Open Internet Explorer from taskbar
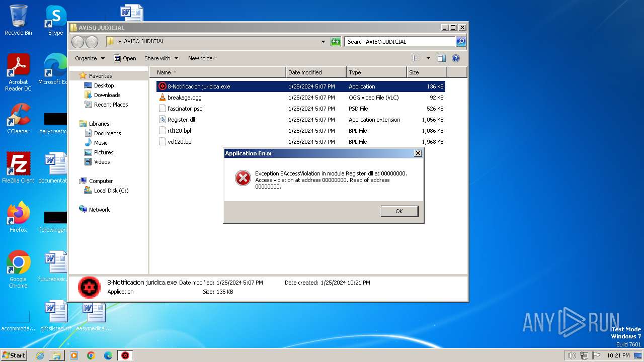The image size is (644, 362). point(40,355)
